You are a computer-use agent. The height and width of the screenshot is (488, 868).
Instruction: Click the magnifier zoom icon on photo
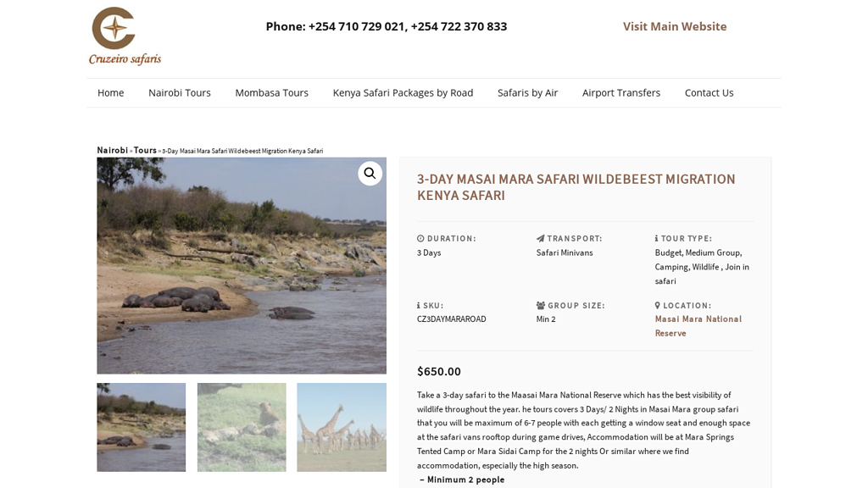(370, 174)
